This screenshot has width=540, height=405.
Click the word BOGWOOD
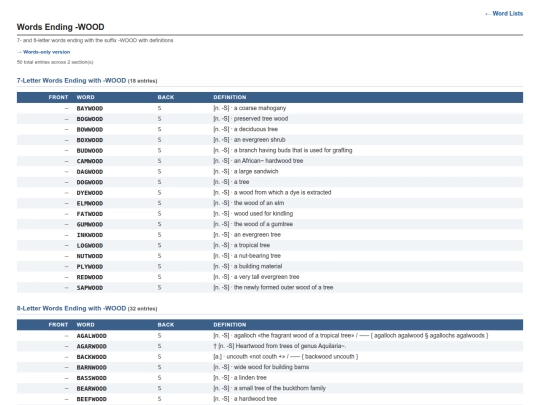click(90, 119)
